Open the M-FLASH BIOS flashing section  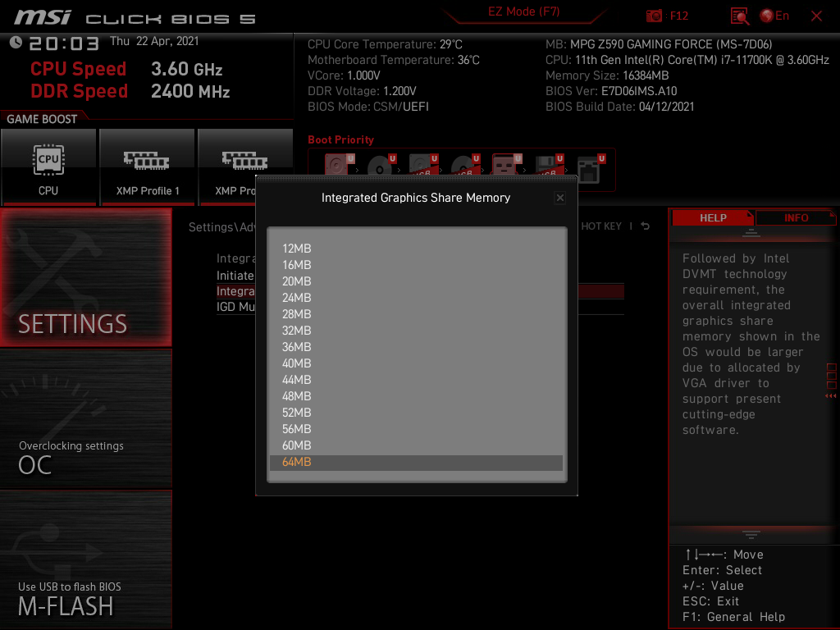[85, 559]
